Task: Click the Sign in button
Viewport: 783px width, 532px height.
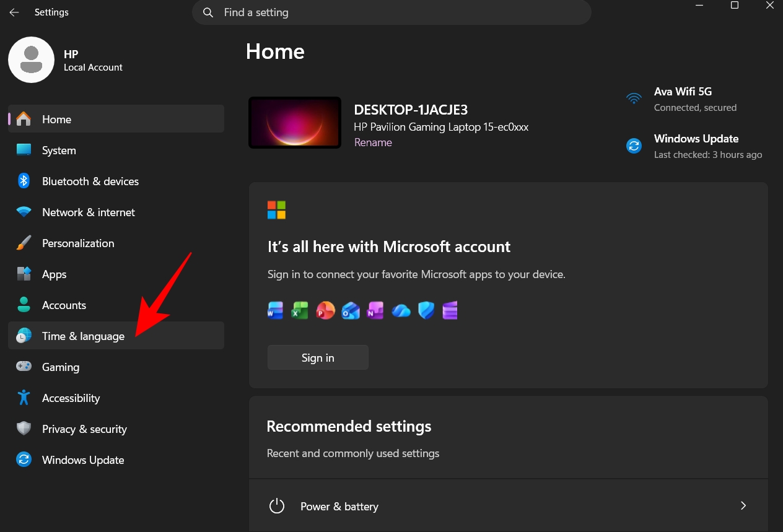Action: (318, 357)
